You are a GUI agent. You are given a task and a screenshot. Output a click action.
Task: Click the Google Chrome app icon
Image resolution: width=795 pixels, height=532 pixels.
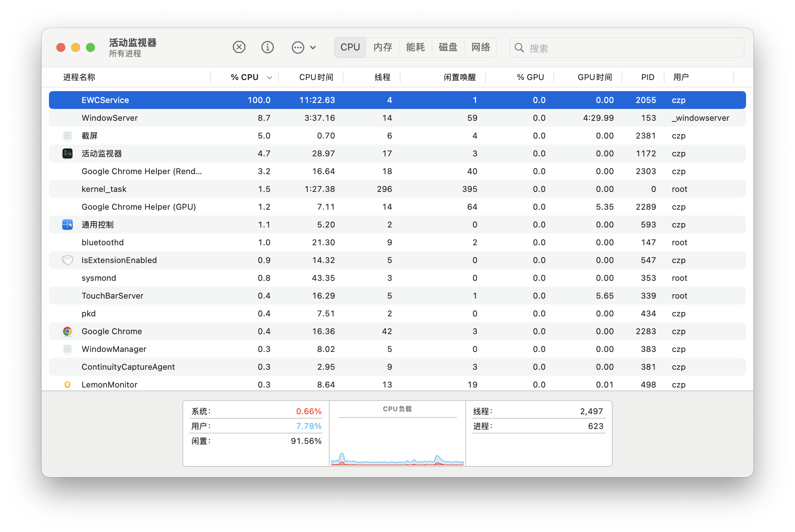[67, 331]
